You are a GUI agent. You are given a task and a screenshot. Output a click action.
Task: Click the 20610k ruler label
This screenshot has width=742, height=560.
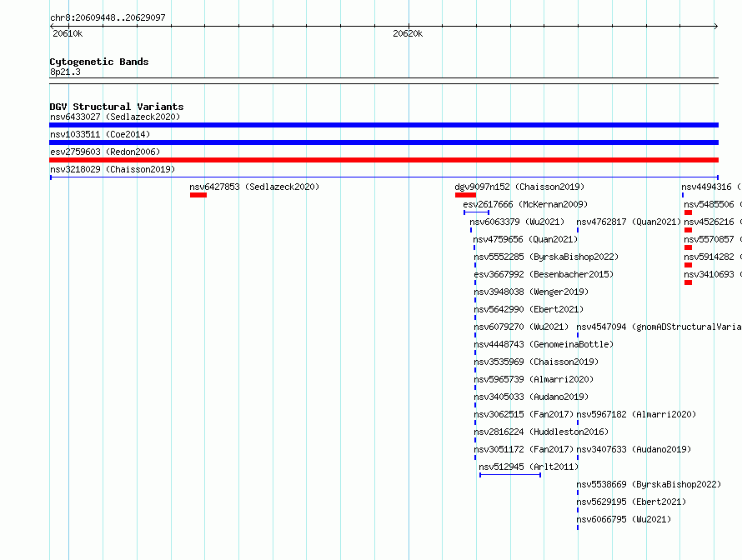[x=68, y=33]
